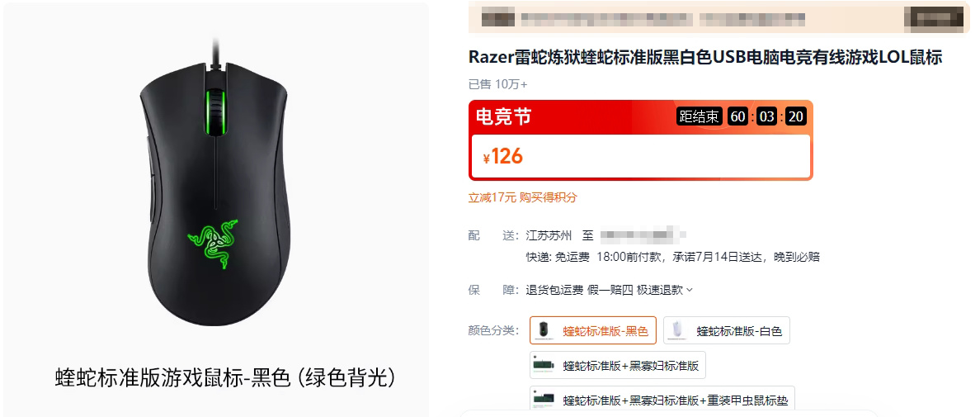This screenshot has height=417, width=980.
Task: Select the 蝰蛇标准版-白色 color option
Action: (726, 330)
